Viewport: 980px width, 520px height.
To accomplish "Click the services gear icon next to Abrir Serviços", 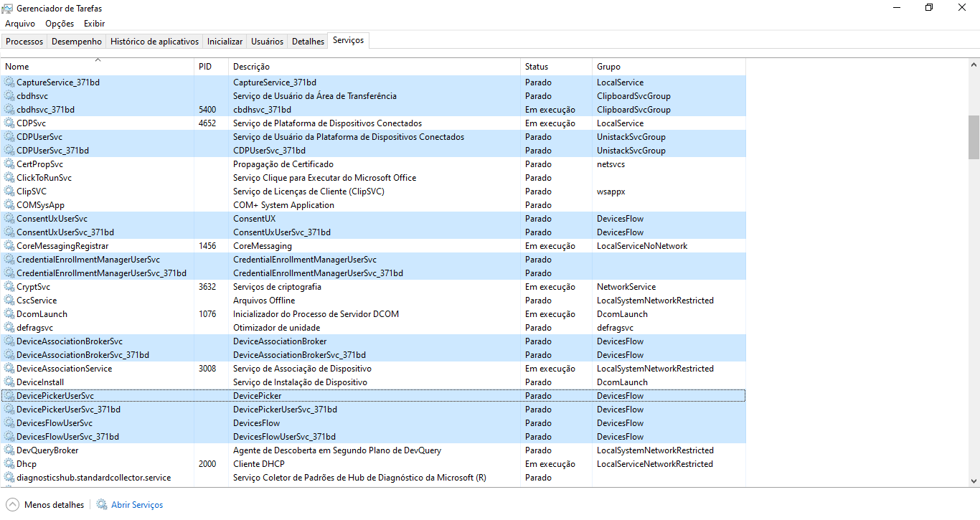I will 102,504.
